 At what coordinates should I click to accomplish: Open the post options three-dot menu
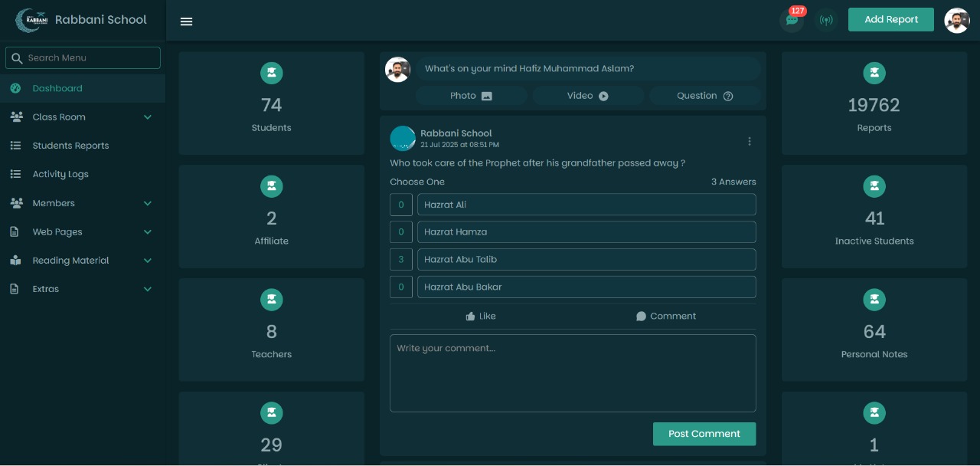tap(750, 141)
